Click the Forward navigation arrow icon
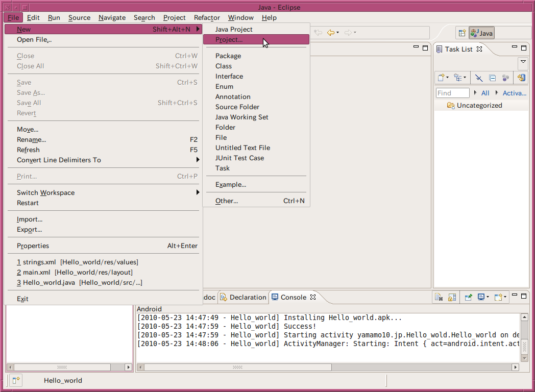The width and height of the screenshot is (535, 392). pos(348,32)
